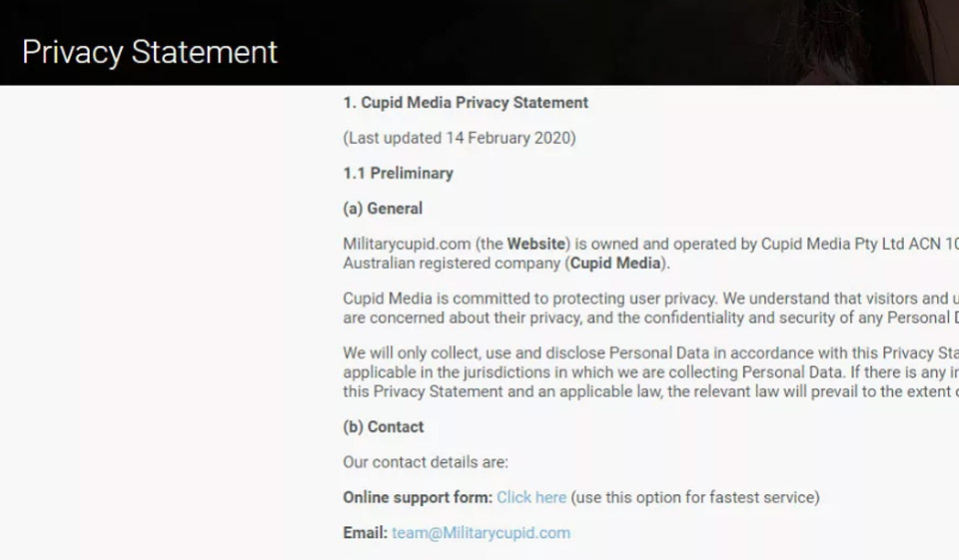959x560 pixels.
Task: Click the 'Privacy Statement' page title
Action: [x=150, y=52]
